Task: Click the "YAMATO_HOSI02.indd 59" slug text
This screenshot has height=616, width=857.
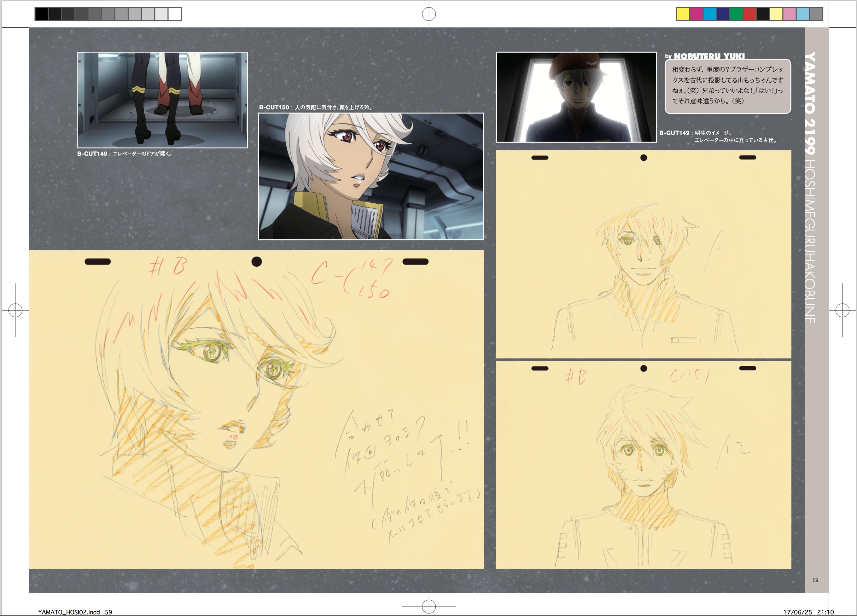Action: 75,612
